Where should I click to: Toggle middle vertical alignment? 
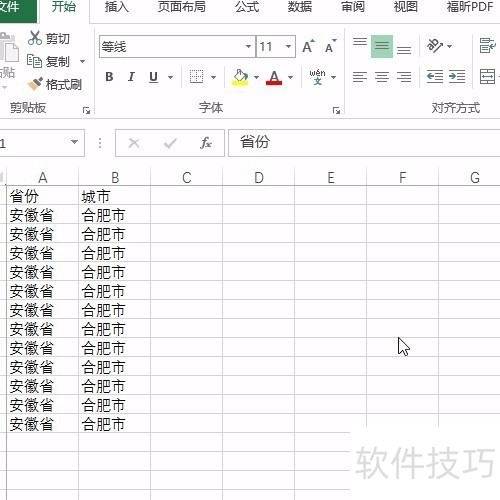coord(382,46)
